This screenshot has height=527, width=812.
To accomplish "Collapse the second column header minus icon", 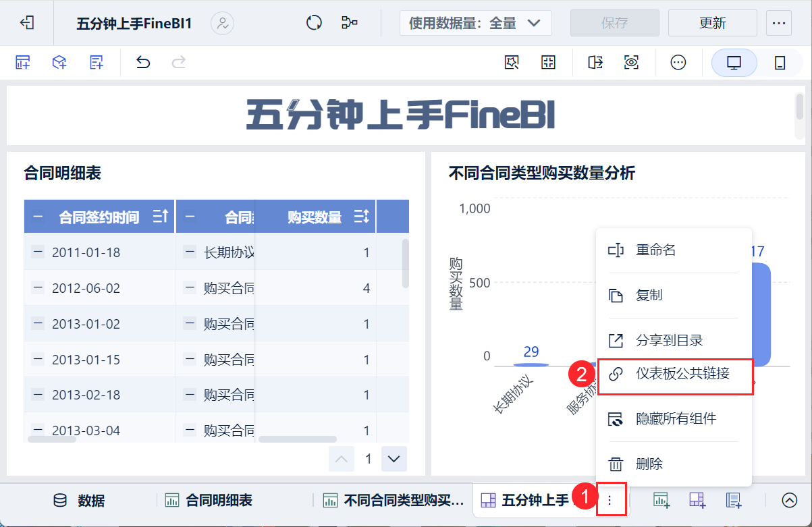I will [x=190, y=217].
